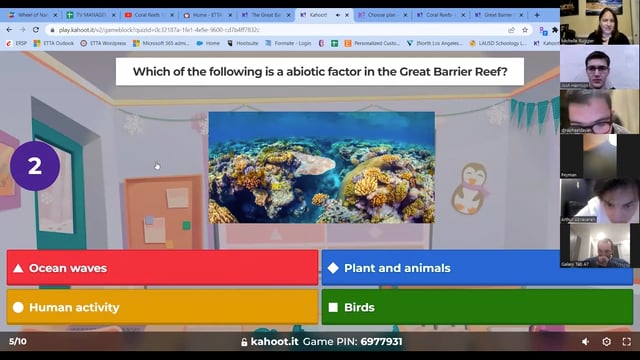Open the Extensions puzzle icon
Screen dimensions: 640x360
[x=555, y=30]
